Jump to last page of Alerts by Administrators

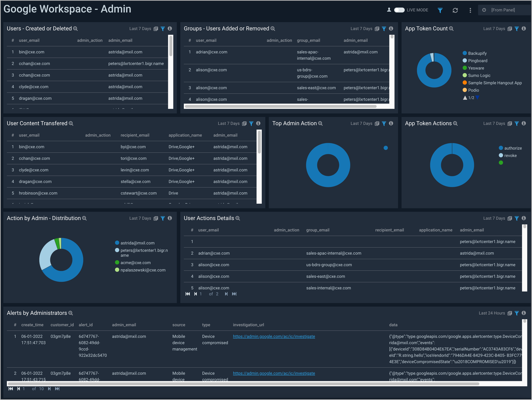tap(57, 388)
